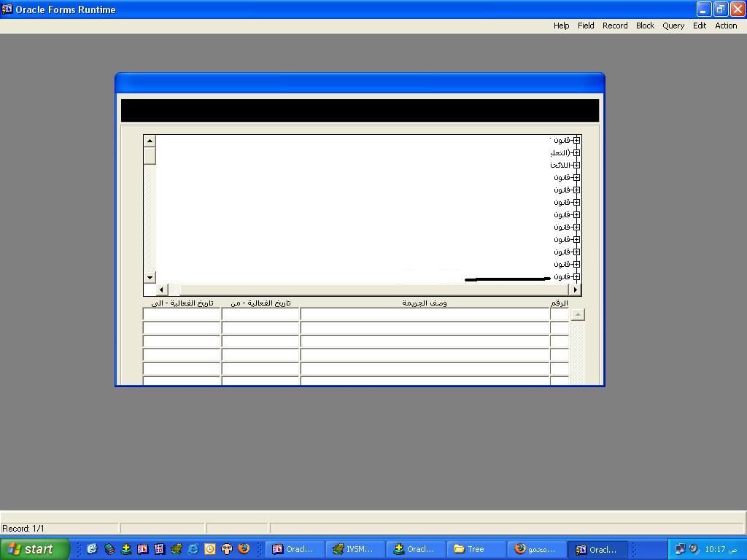Screen dimensions: 747x560
Task: Expand the second tree node starting with (التعل
Action: point(576,152)
